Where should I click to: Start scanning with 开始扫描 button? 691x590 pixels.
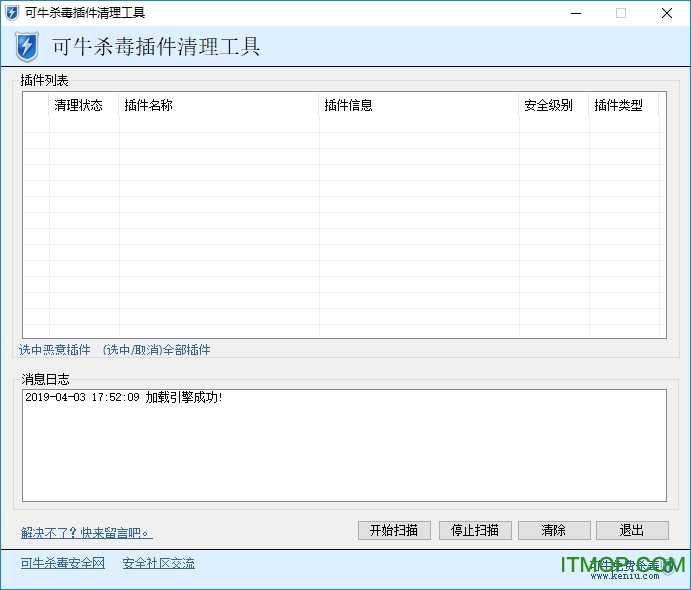click(x=394, y=530)
